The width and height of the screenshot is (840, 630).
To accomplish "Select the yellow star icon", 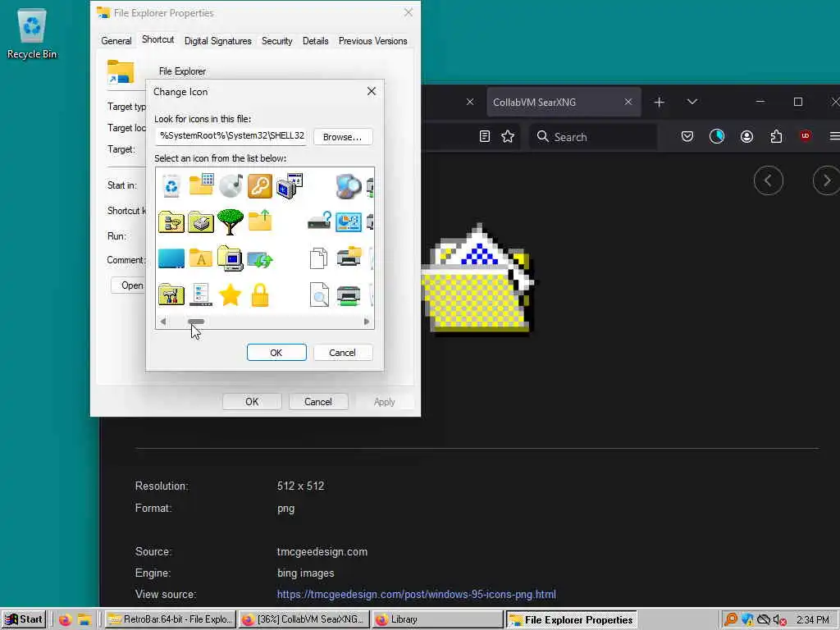I will pyautogui.click(x=231, y=294).
